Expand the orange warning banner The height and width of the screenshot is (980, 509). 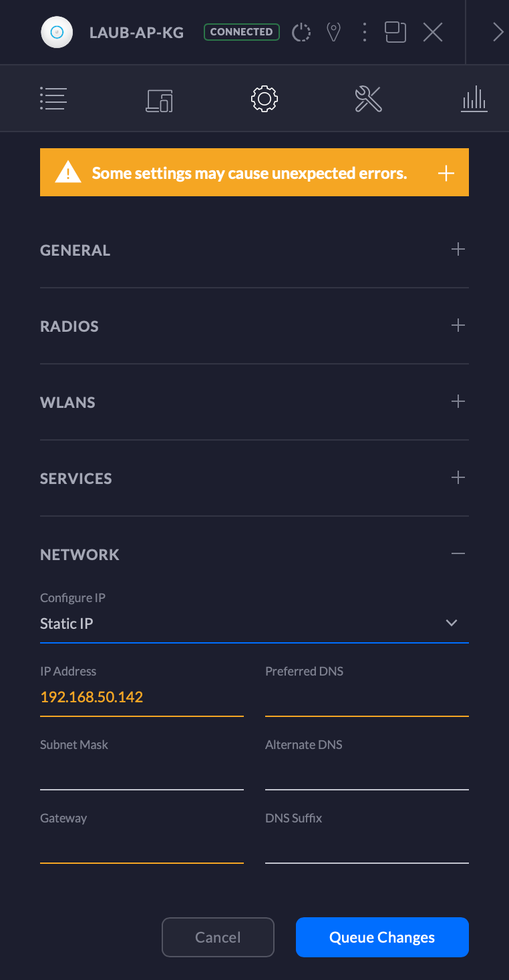[x=446, y=174]
